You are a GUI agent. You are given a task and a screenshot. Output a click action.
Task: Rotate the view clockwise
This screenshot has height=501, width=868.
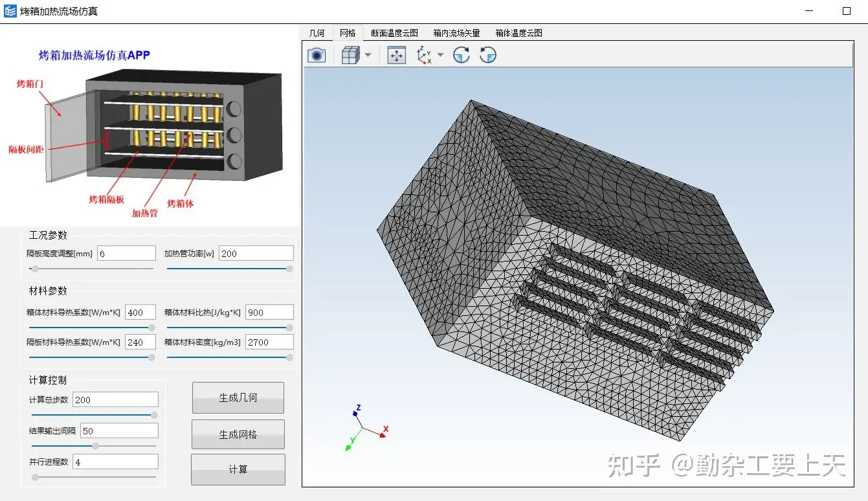461,56
